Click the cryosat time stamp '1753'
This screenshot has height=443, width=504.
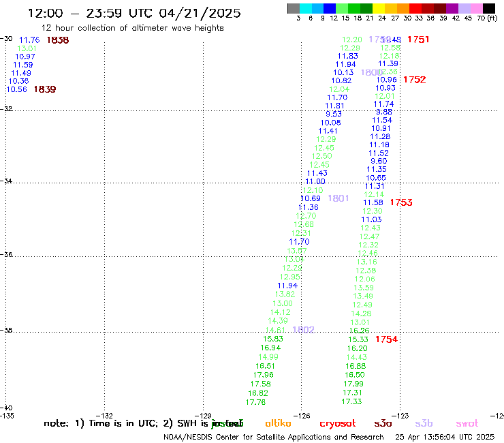tap(401, 202)
